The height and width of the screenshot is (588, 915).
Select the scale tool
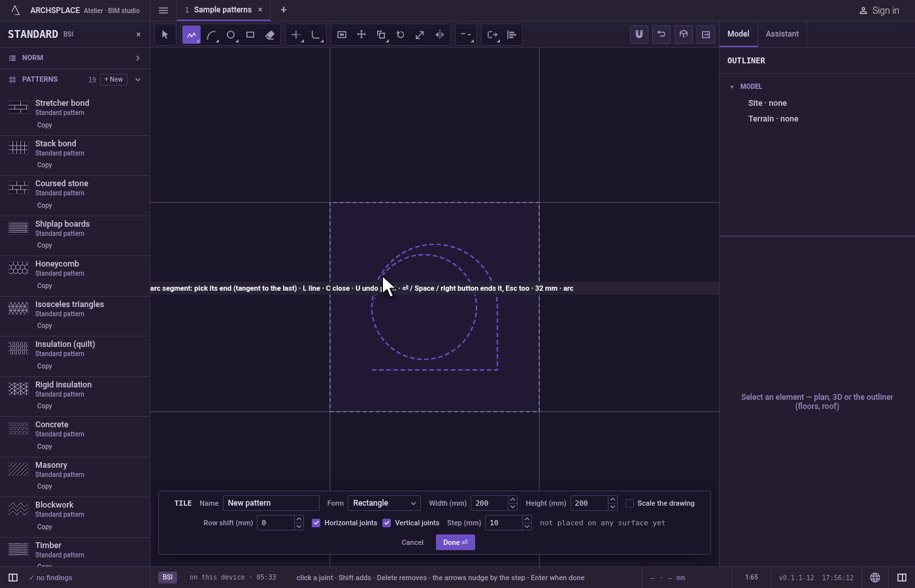click(x=420, y=35)
